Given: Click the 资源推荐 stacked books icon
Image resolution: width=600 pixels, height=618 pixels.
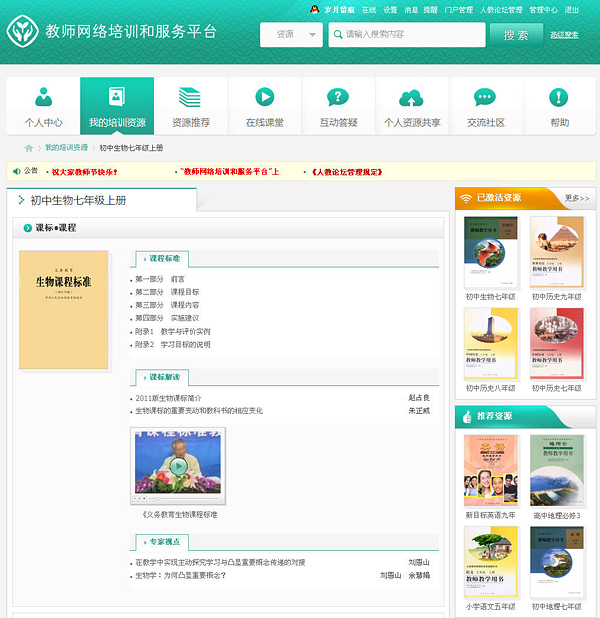Looking at the screenshot, I should click(190, 98).
